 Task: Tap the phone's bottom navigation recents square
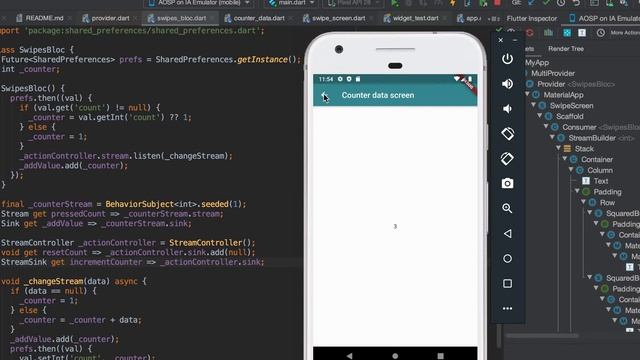click(440, 356)
